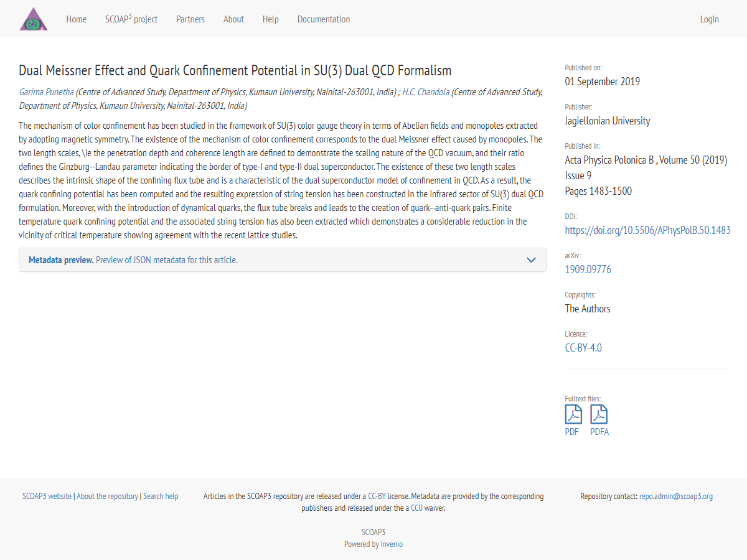747x560 pixels.
Task: Open arXiv identifier 1909.09776
Action: [588, 269]
